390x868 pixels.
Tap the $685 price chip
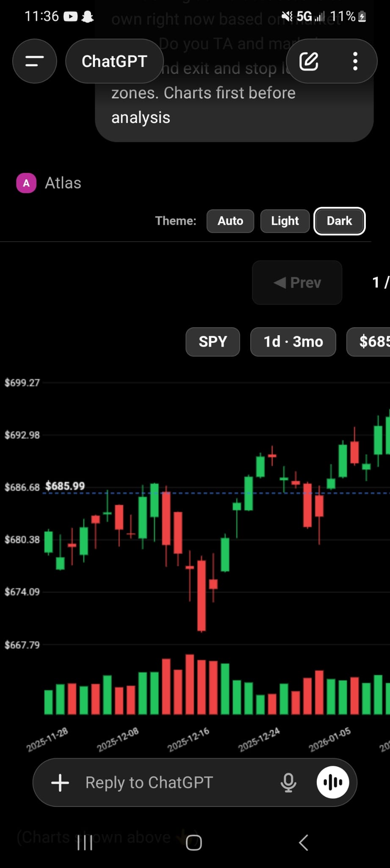point(373,342)
